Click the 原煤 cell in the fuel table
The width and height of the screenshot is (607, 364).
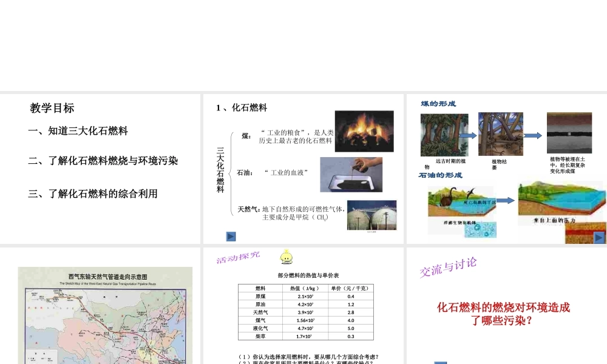260,296
